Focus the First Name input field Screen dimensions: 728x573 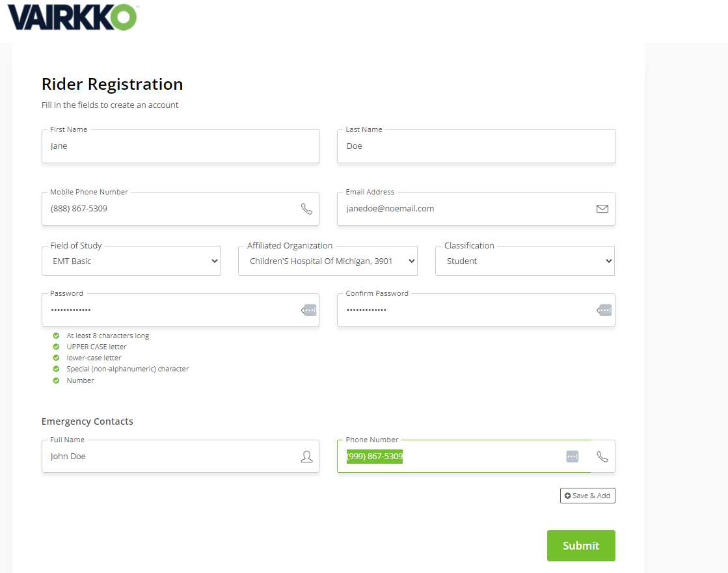pyautogui.click(x=180, y=146)
